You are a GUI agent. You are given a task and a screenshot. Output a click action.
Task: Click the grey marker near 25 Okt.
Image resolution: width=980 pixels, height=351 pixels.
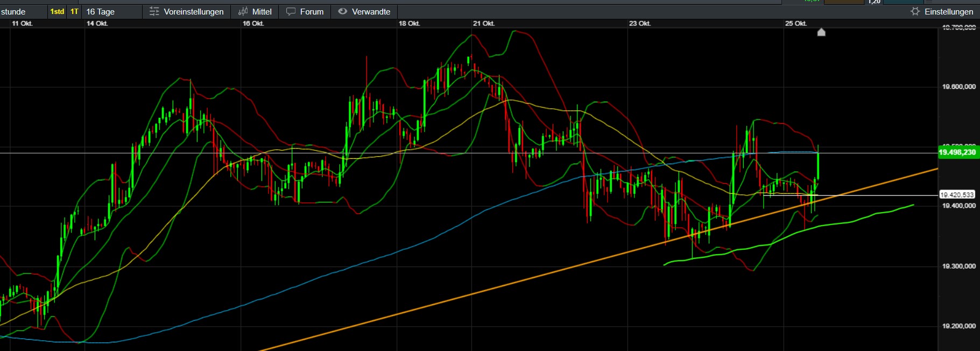click(821, 32)
